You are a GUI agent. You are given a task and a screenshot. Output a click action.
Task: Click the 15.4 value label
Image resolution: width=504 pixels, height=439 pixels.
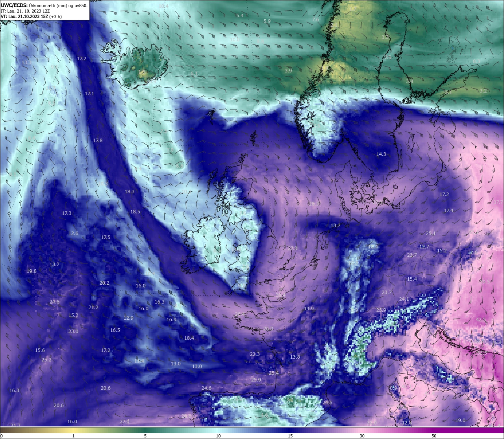(x=412, y=279)
